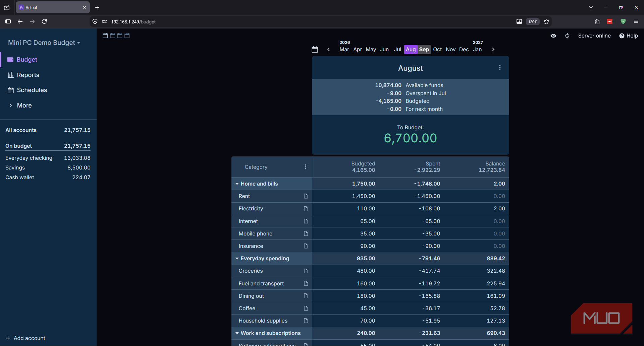Screen dimensions: 644x346
Task: Toggle privacy mode with the eye icon
Action: click(x=553, y=36)
